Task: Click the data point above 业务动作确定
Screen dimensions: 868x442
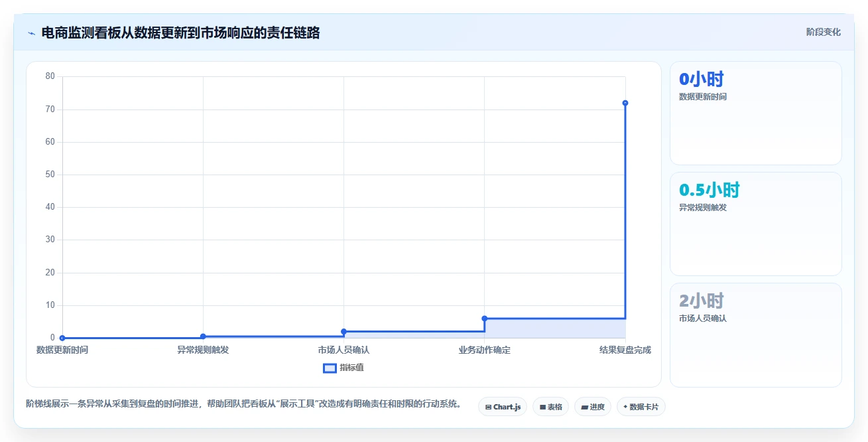Action: pos(485,319)
